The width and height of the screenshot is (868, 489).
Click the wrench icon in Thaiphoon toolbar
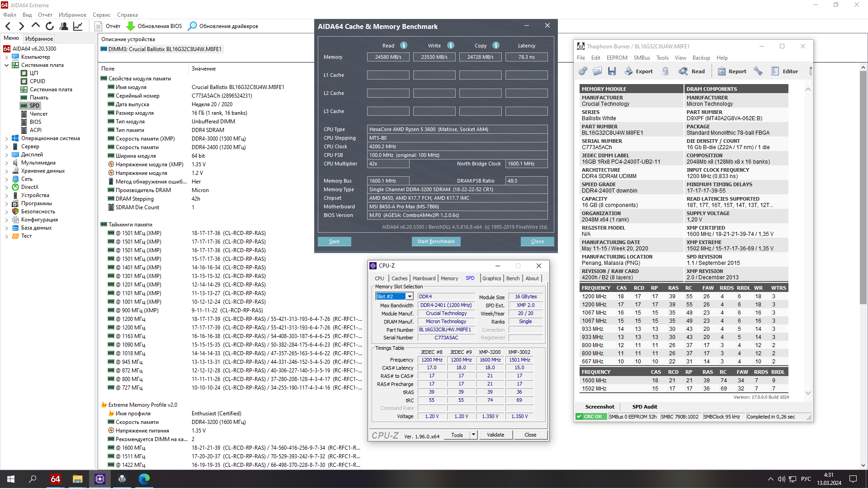pos(758,71)
